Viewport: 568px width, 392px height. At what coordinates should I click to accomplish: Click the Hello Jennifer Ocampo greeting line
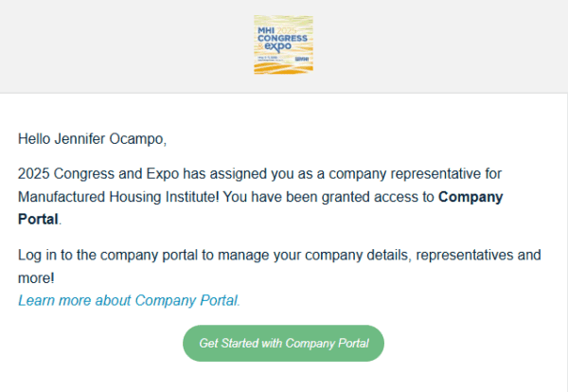[x=92, y=139]
